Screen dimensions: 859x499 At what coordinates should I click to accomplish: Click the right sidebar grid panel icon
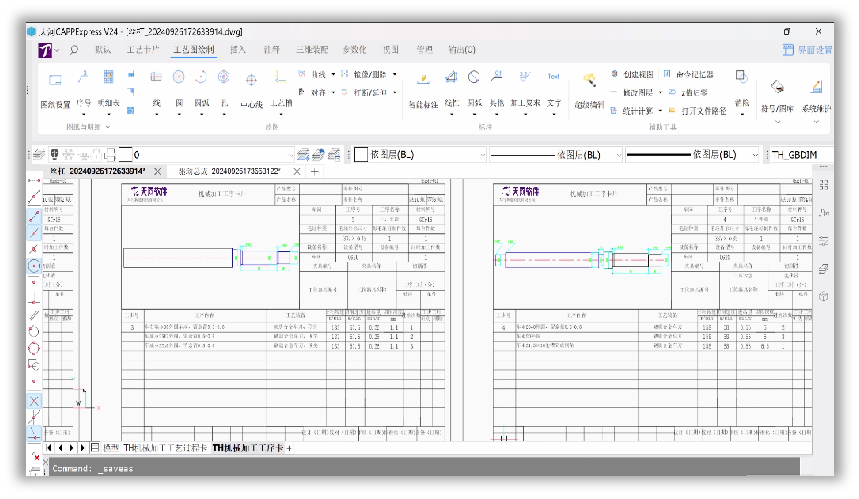pyautogui.click(x=823, y=185)
